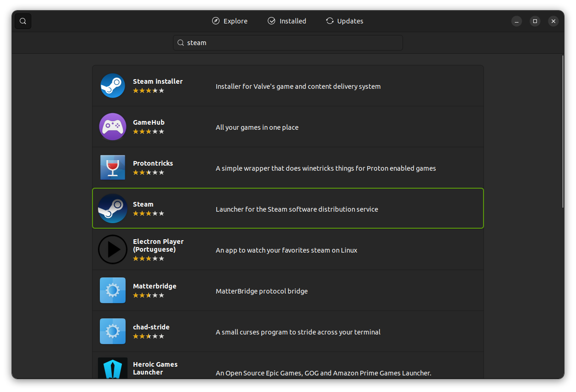This screenshot has height=392, width=576.
Task: Open the Electron Player play icon
Action: pyautogui.click(x=113, y=249)
